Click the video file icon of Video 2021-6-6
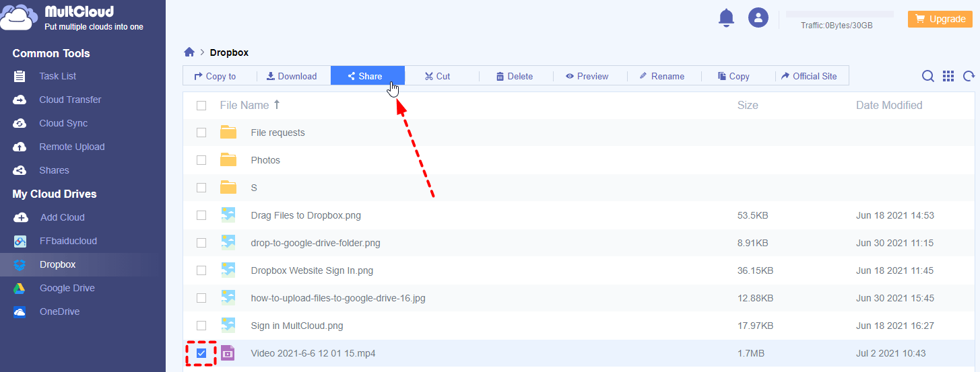 tap(228, 353)
